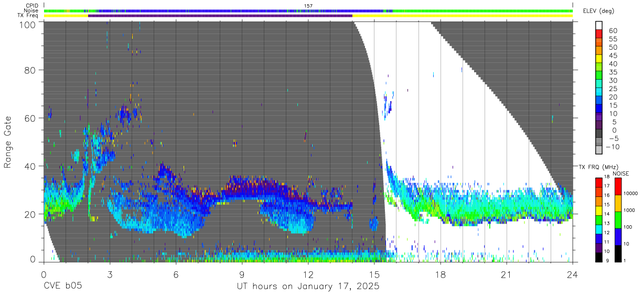Click the Range Gate axis title
Image resolution: width=644 pixels, height=297 pixels.
point(8,142)
